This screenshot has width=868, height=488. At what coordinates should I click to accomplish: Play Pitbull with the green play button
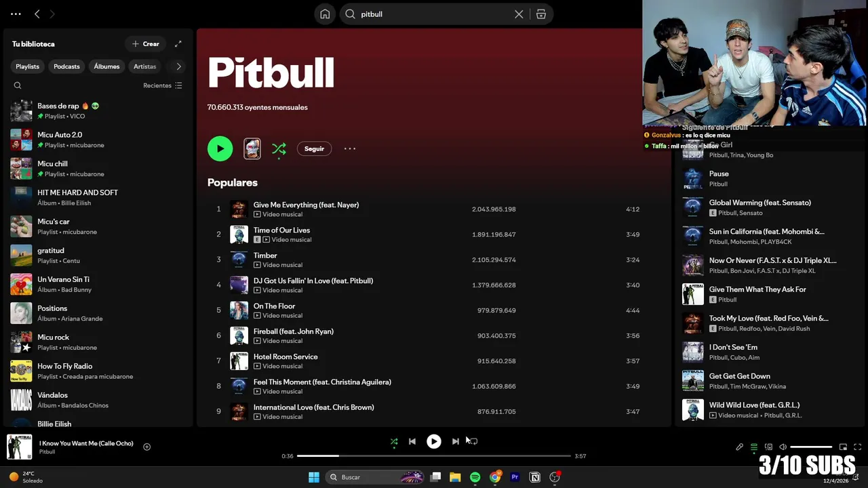point(220,148)
